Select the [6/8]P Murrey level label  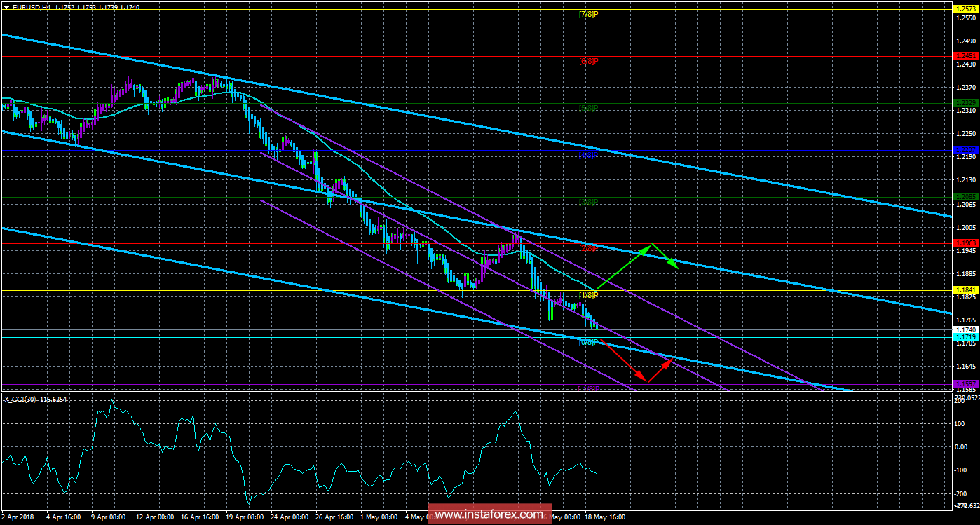click(x=588, y=61)
